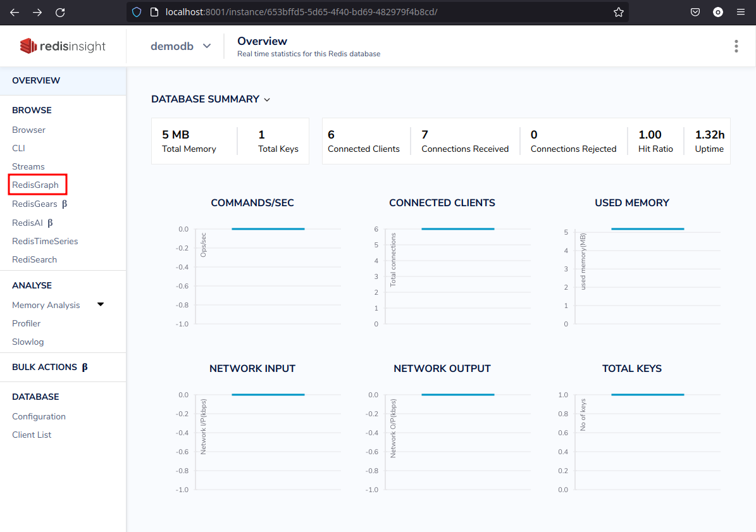The image size is (756, 532).
Task: Open Bulk Actions beta section
Action: 49,367
